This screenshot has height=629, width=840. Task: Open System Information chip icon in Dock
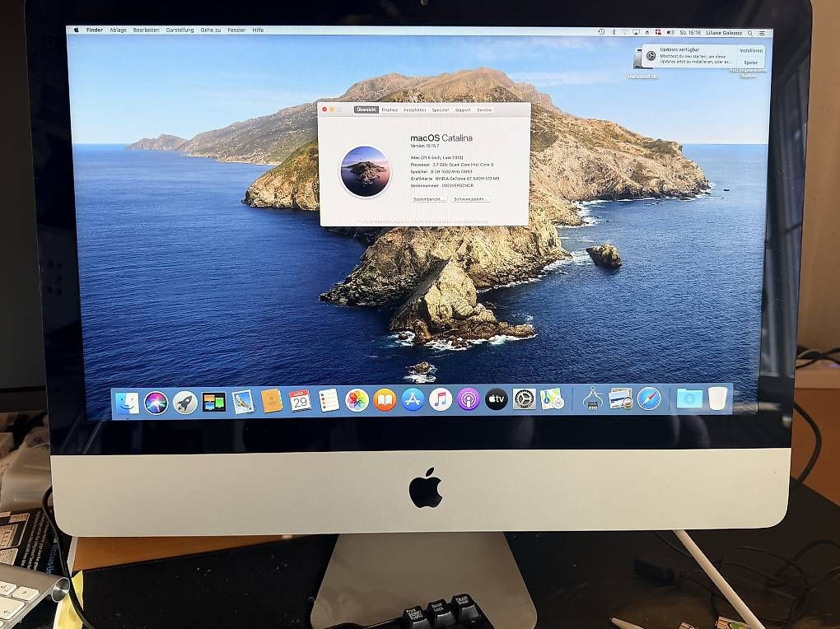pyautogui.click(x=592, y=399)
